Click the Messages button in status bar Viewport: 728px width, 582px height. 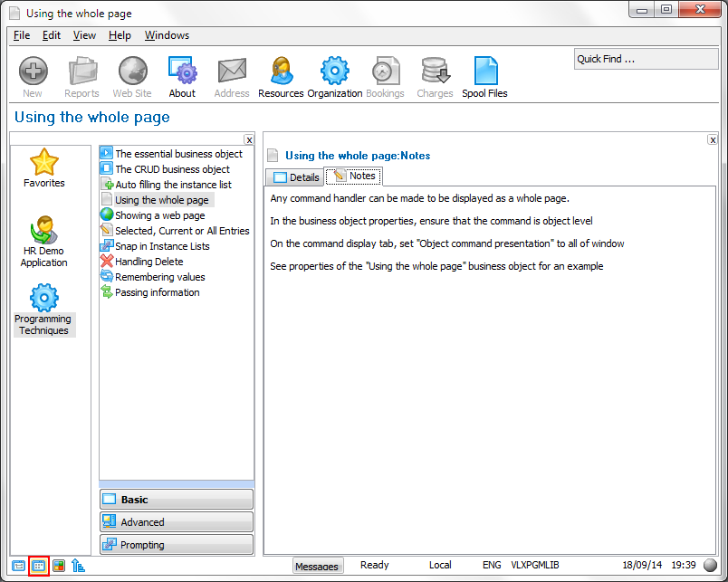[x=318, y=566]
